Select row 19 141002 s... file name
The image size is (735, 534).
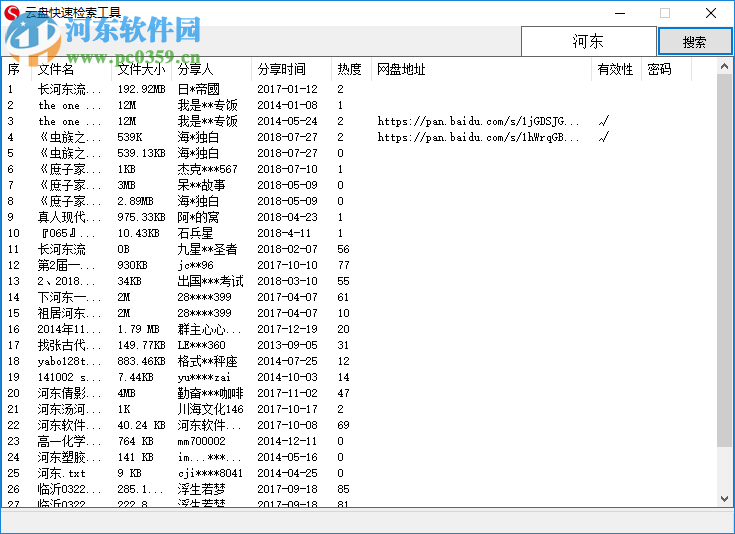pyautogui.click(x=69, y=377)
